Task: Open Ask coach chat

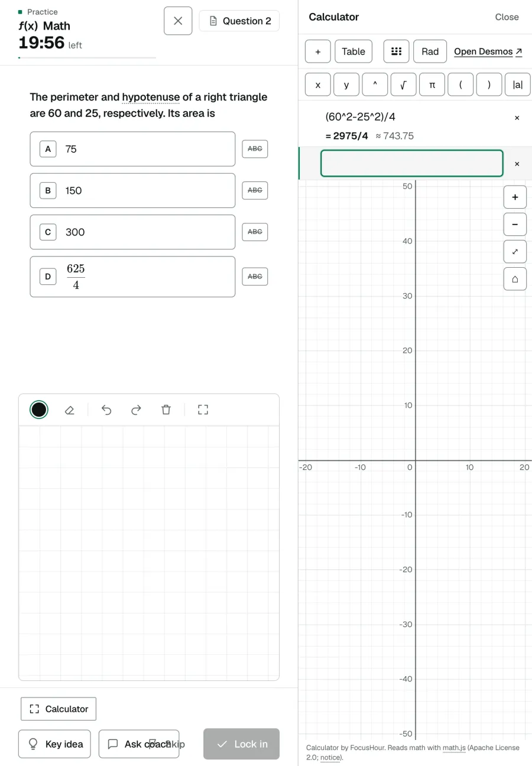Action: (x=139, y=744)
